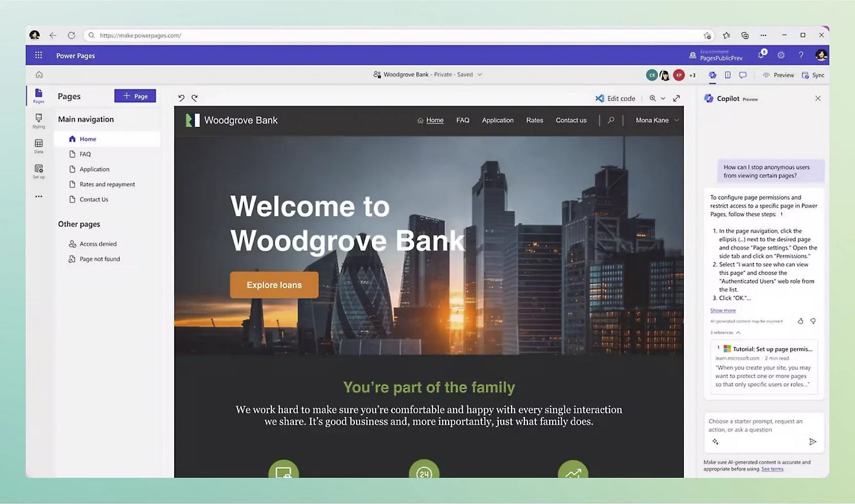
Task: Open the Styling workspace icon
Action: pyautogui.click(x=39, y=121)
